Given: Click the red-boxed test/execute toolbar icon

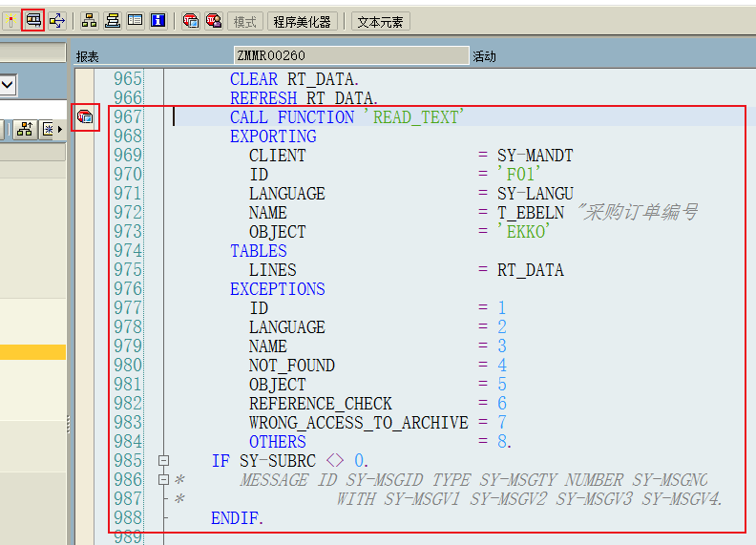Looking at the screenshot, I should (x=33, y=21).
